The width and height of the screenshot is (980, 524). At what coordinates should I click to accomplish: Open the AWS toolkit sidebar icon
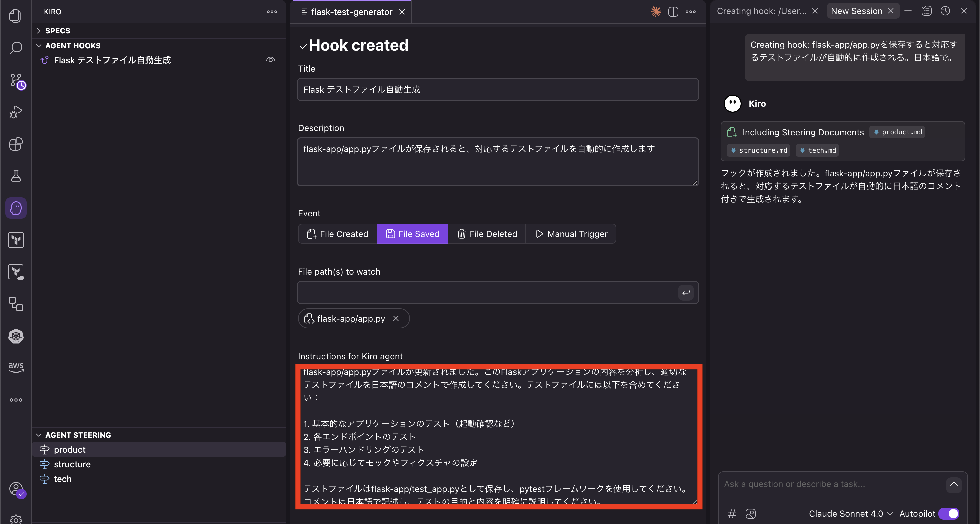point(16,366)
